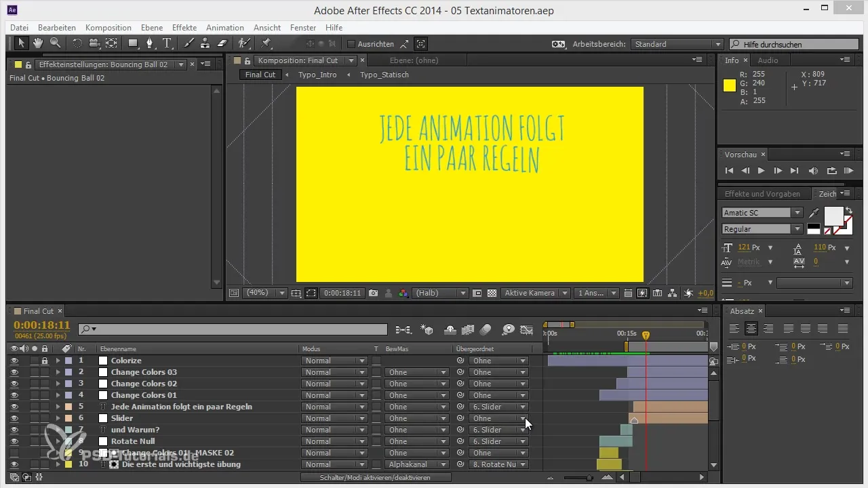This screenshot has width=868, height=488.
Task: Toggle visibility of layer 'Jede Animation folgt'
Action: 14,407
